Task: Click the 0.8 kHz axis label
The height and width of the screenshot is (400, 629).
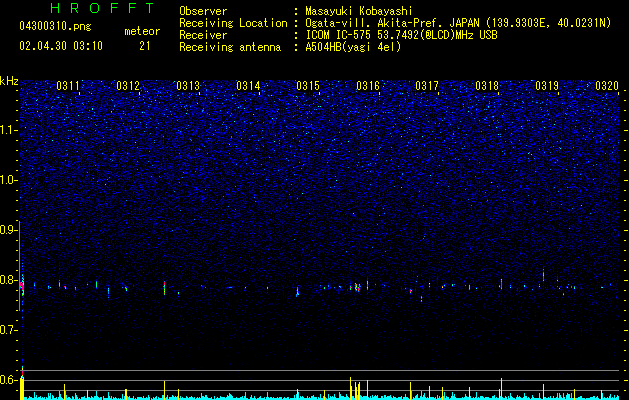Action: click(x=9, y=280)
